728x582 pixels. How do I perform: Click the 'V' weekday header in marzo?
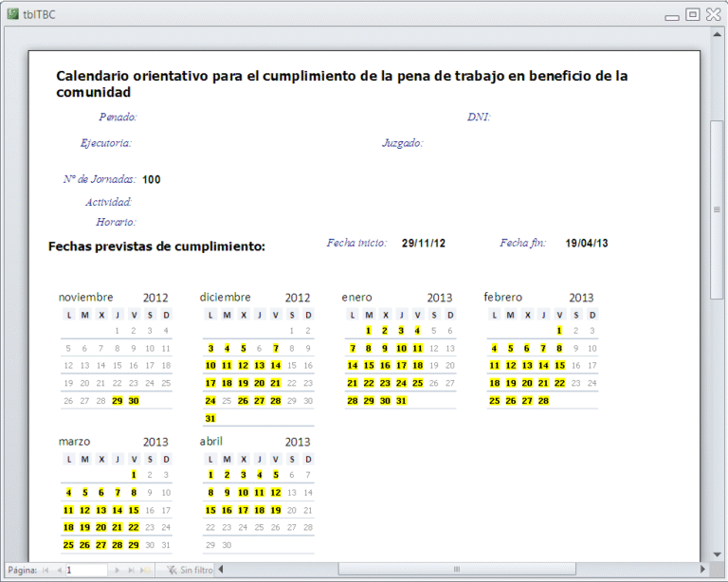(134, 460)
